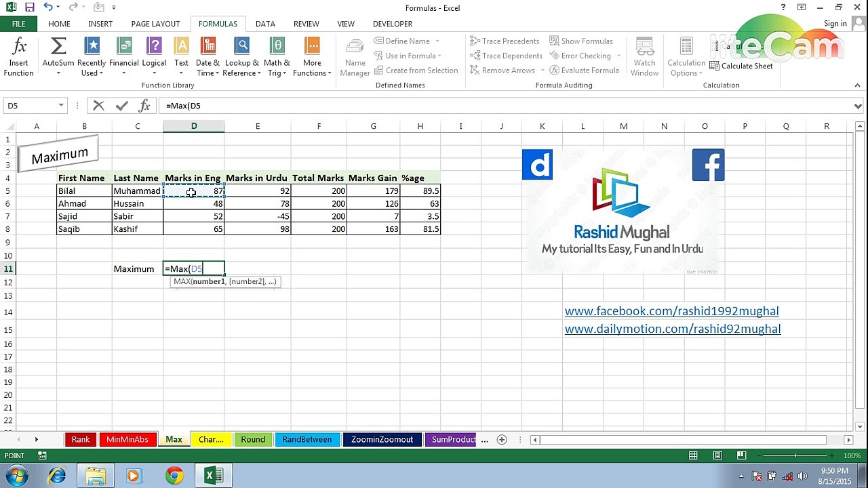Click Calculate Sheet
The height and width of the screenshot is (488, 868).
click(741, 66)
